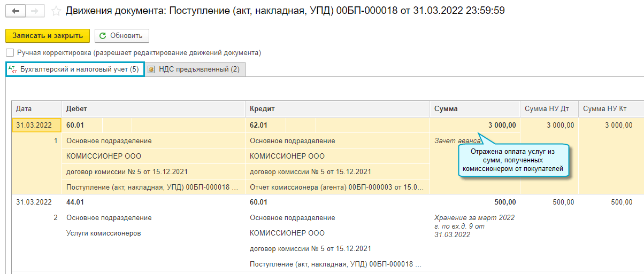The width and height of the screenshot is (644, 274).
Task: Add document to favorites with star
Action: tap(55, 11)
